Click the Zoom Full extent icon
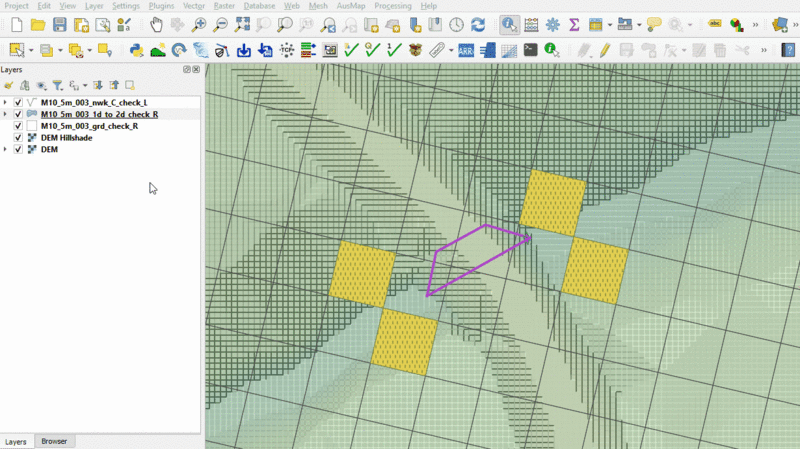Image resolution: width=800 pixels, height=449 pixels. coord(243,24)
